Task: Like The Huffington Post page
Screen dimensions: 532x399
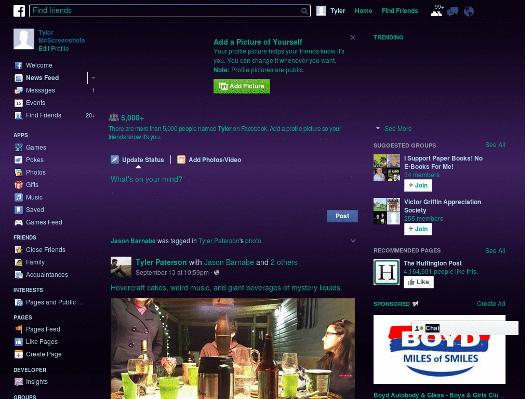Action: [418, 282]
